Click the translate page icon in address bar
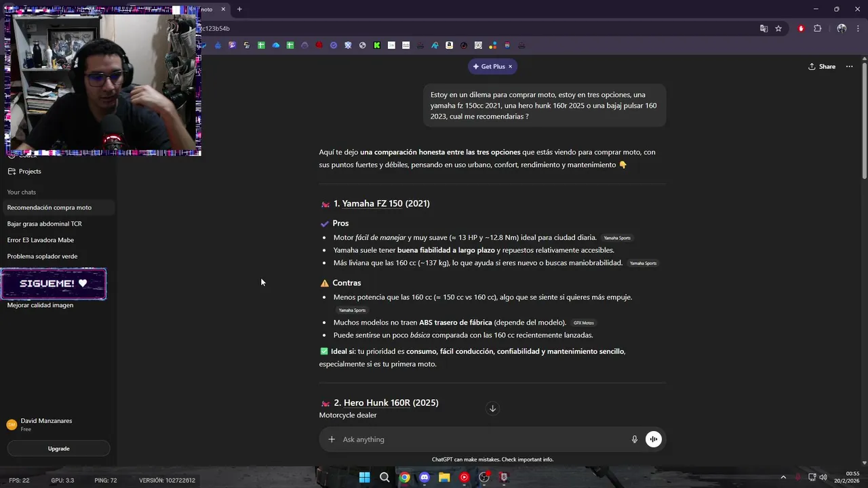Viewport: 868px width, 488px height. (764, 28)
